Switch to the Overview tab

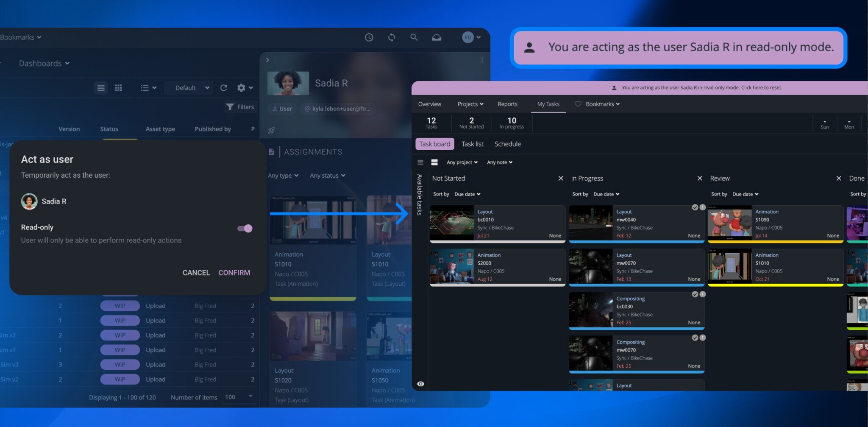pos(429,104)
